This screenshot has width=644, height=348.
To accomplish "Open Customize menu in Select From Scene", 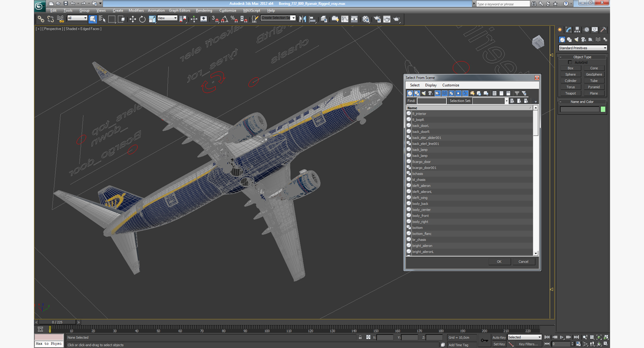I will coord(451,85).
